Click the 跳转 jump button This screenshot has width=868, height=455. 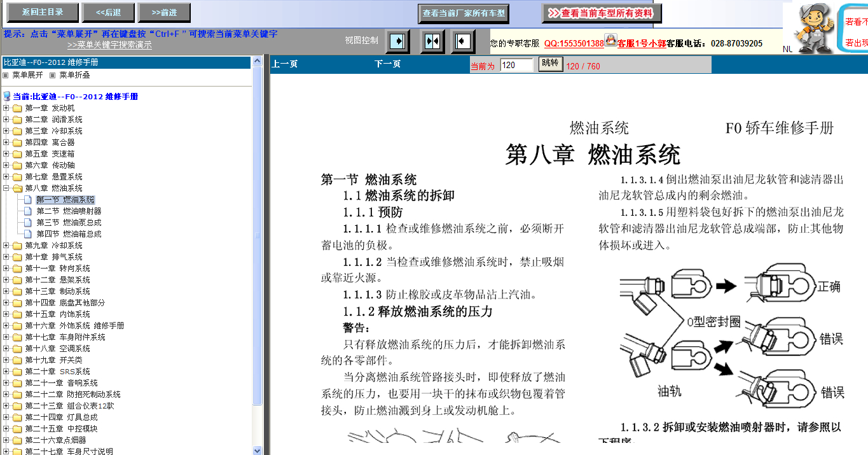coord(550,64)
